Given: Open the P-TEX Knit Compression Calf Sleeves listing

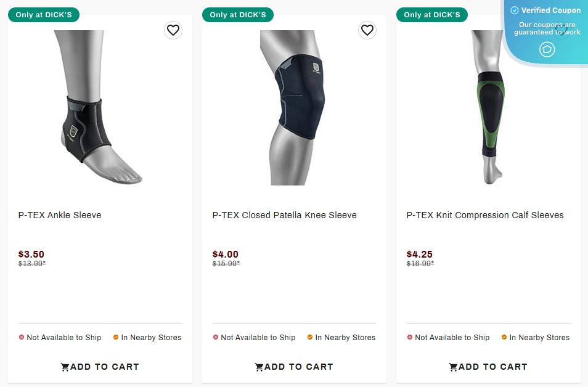Looking at the screenshot, I should point(485,215).
